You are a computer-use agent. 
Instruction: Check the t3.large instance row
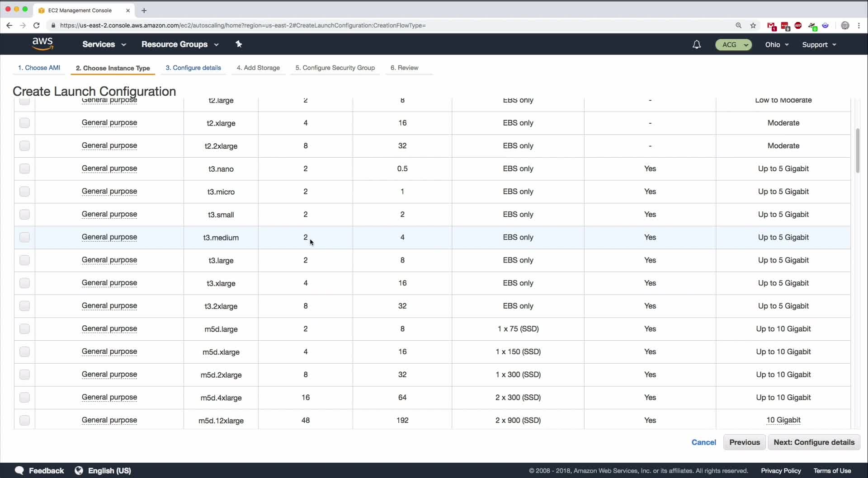click(x=24, y=260)
